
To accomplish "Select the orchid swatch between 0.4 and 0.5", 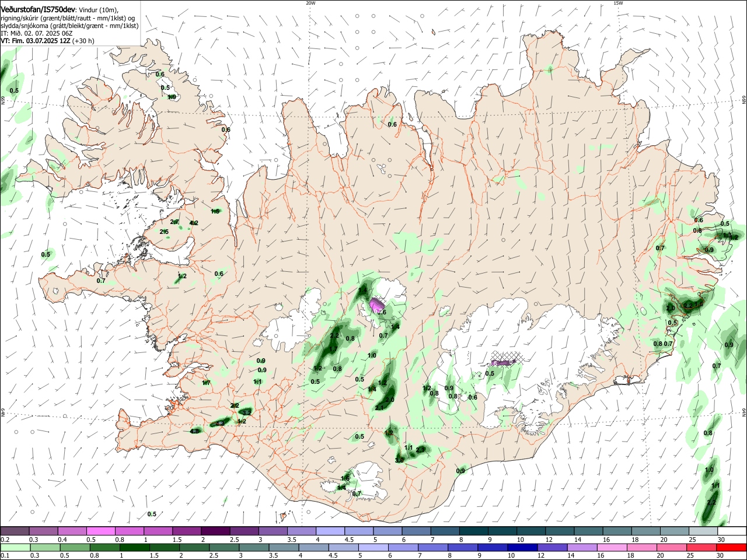I will [72, 531].
